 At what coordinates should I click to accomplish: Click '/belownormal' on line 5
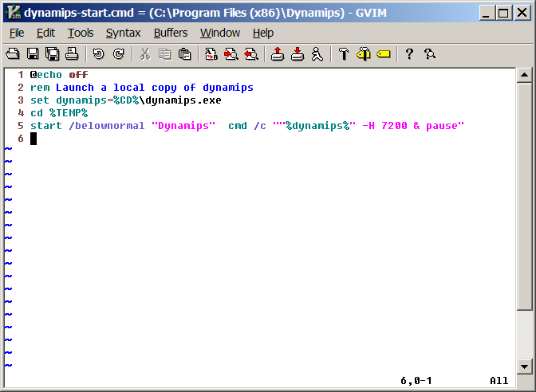[107, 126]
